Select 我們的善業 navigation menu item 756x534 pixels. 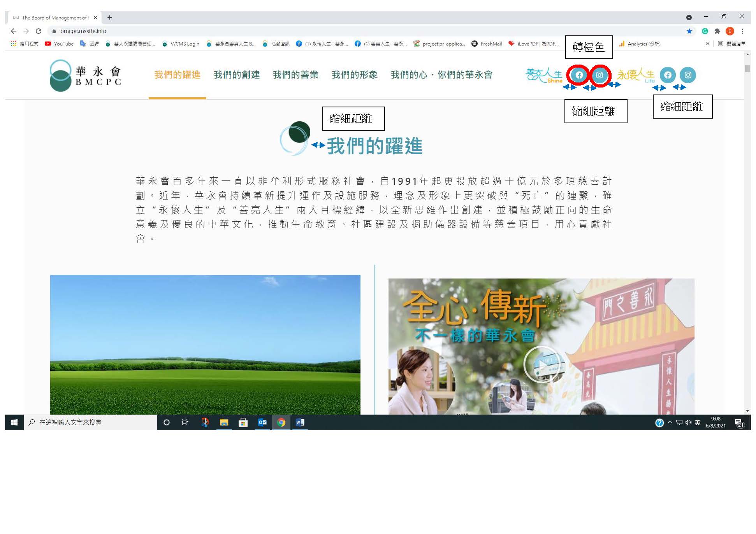pyautogui.click(x=295, y=75)
